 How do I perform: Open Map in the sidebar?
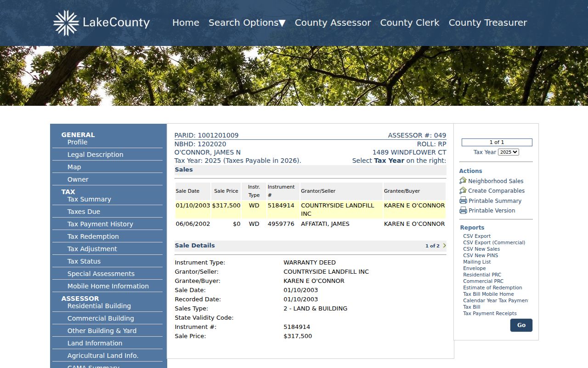point(74,167)
